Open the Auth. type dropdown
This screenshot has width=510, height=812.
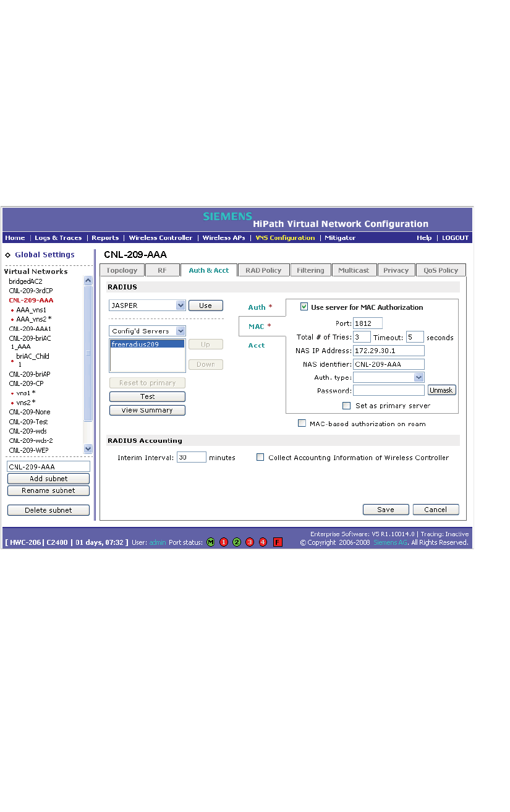click(x=419, y=377)
